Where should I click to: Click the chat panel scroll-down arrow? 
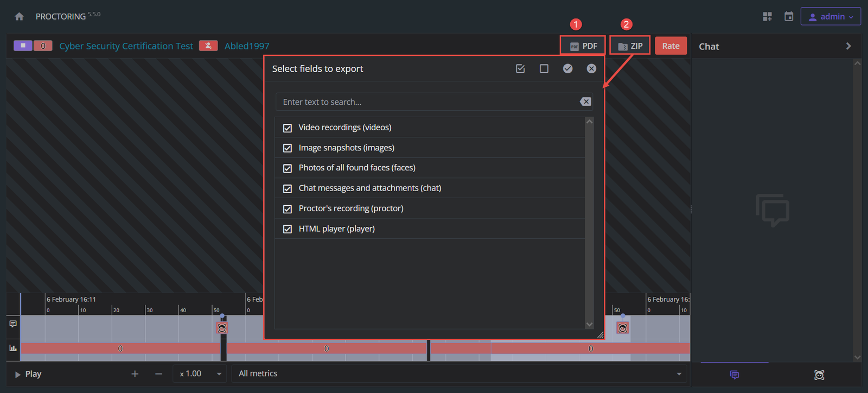[858, 357]
